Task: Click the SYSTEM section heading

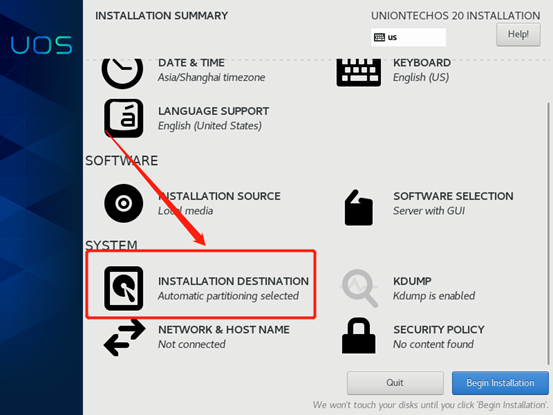Action: pyautogui.click(x=111, y=245)
